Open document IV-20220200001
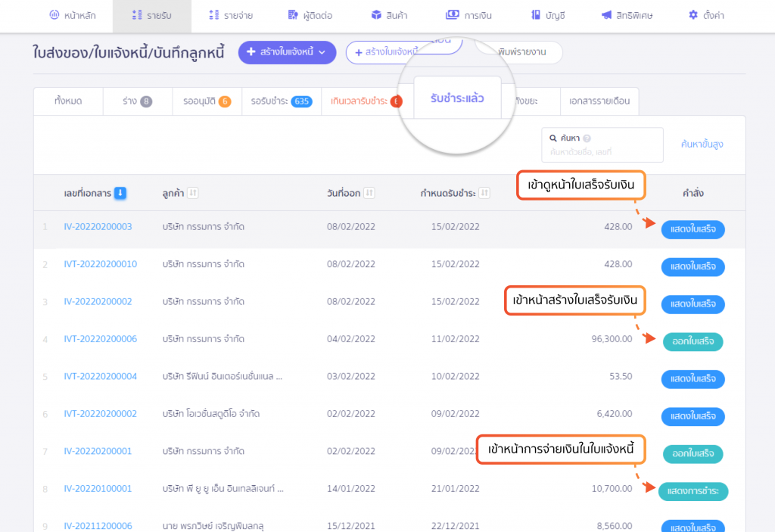Image resolution: width=775 pixels, height=532 pixels. pyautogui.click(x=98, y=451)
